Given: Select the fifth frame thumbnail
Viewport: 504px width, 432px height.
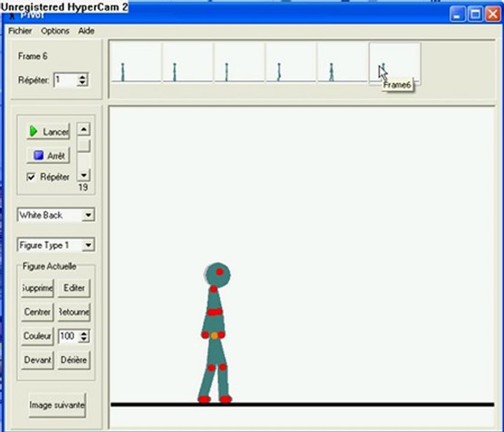Looking at the screenshot, I should 343,64.
